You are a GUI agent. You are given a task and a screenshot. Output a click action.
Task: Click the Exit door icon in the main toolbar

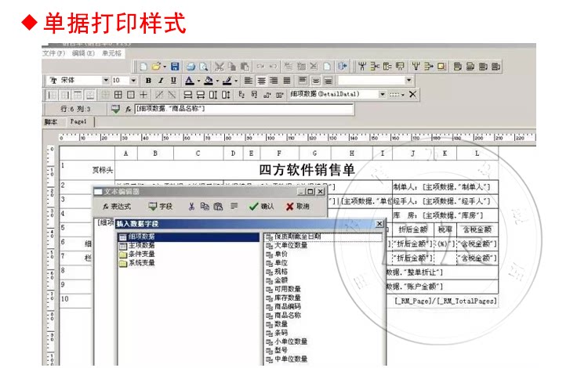(342, 67)
